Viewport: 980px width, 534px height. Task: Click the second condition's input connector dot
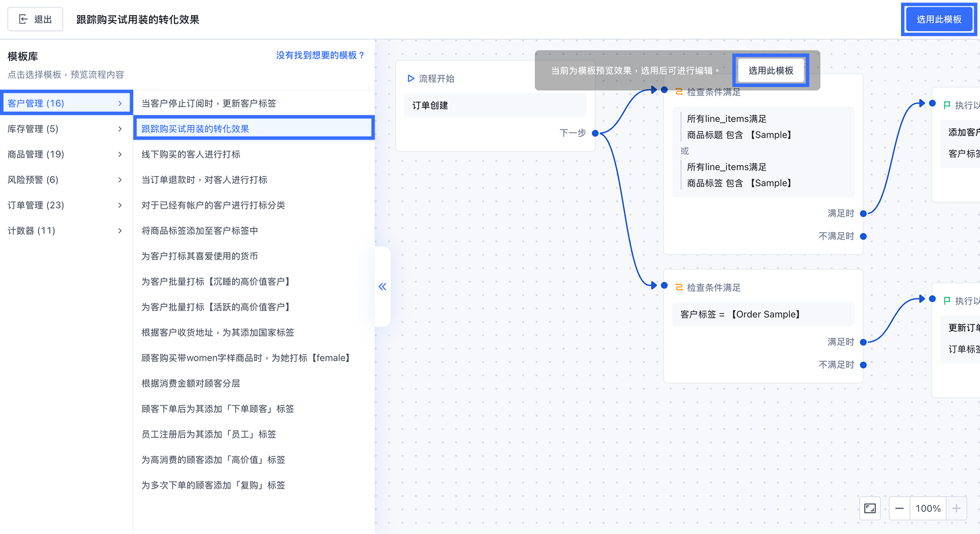[664, 285]
